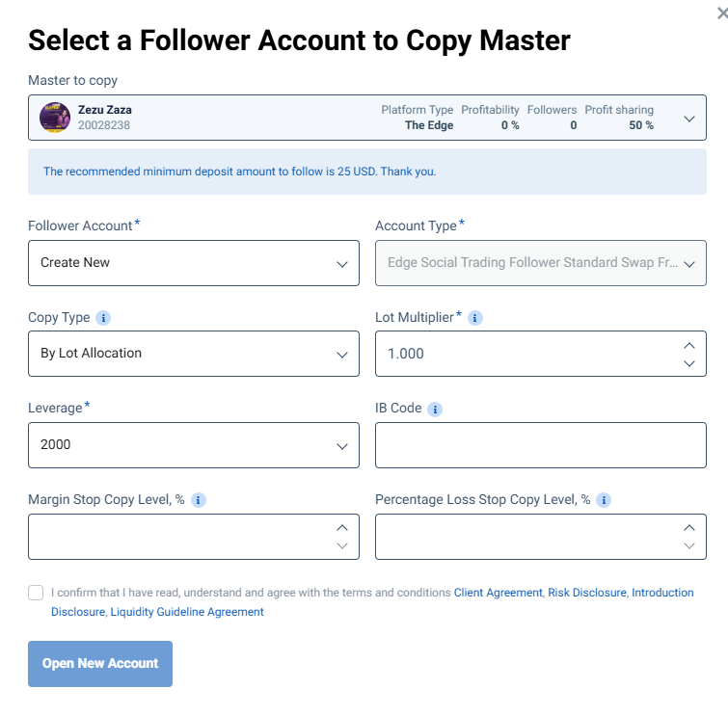Click Zezu Zaza master avatar image

pyautogui.click(x=55, y=118)
